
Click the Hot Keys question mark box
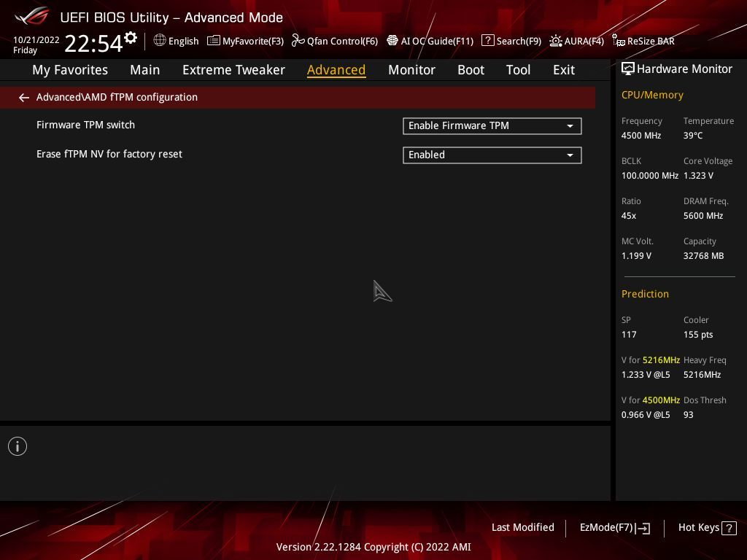point(729,528)
